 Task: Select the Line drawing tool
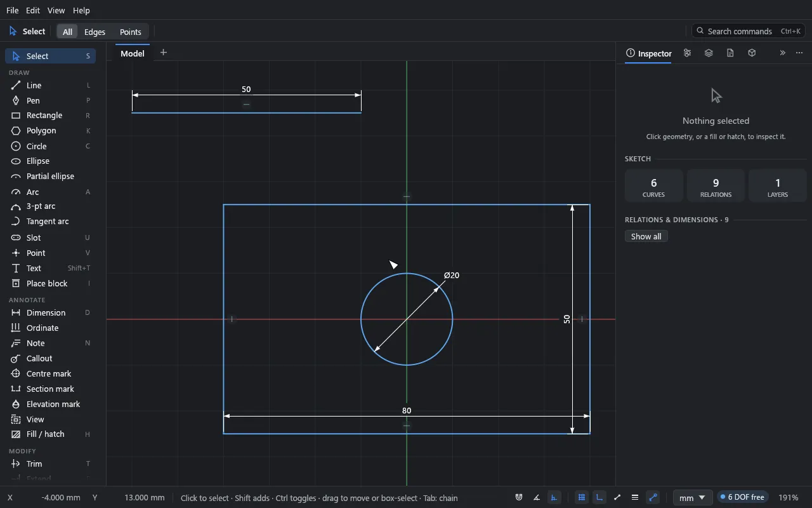point(51,85)
